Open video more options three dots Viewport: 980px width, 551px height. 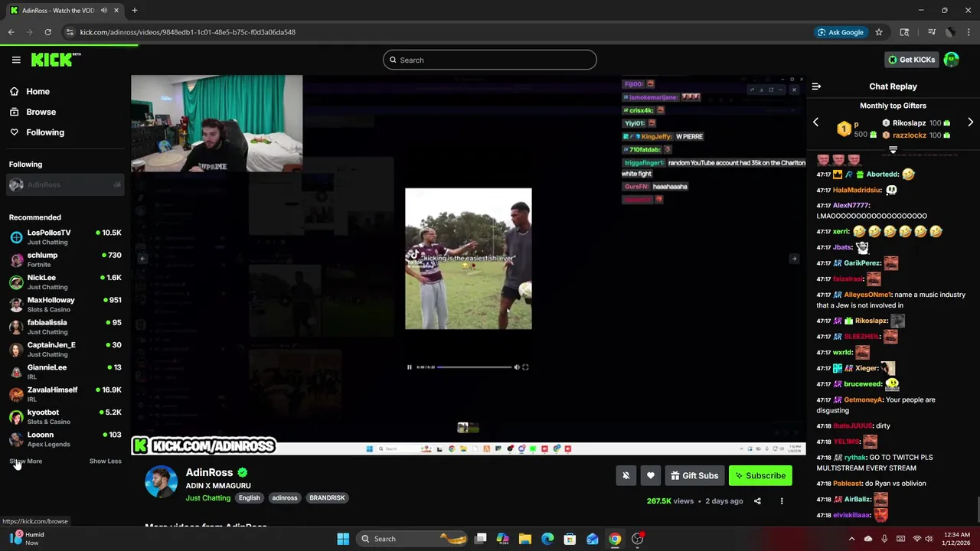[782, 501]
